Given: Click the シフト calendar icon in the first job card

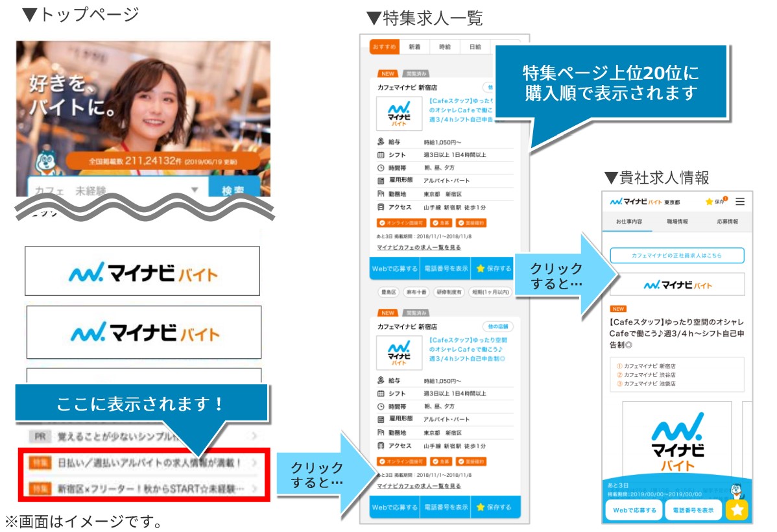Looking at the screenshot, I should point(381,154).
